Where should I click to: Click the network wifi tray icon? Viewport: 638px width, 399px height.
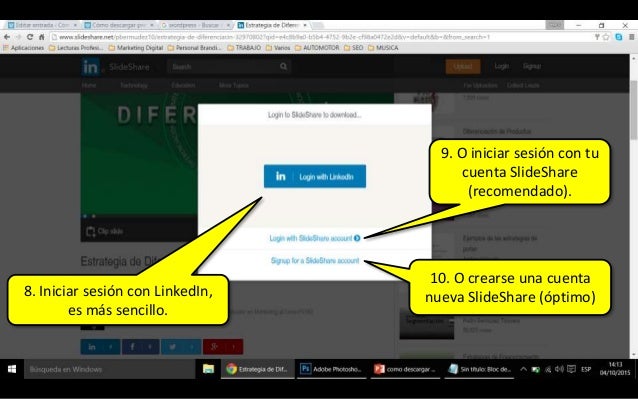coord(548,369)
